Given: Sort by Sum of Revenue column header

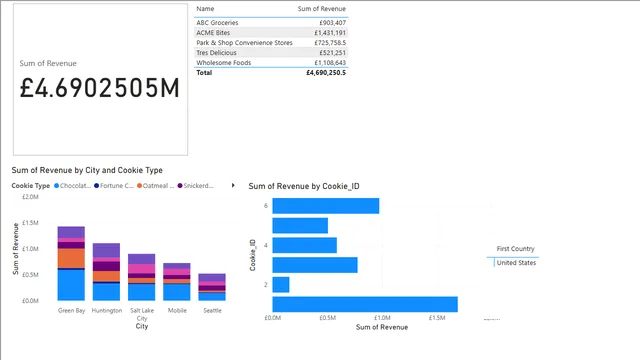Looking at the screenshot, I should tap(322, 9).
